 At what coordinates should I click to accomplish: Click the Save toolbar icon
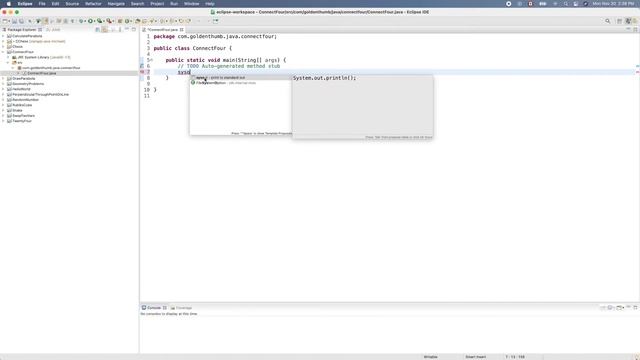tap(14, 21)
